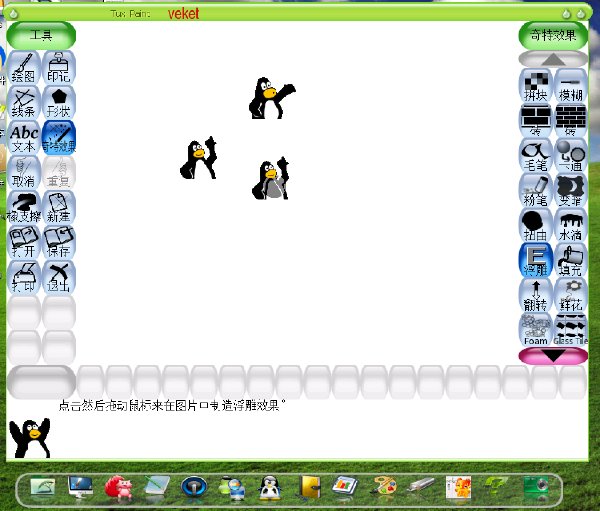The image size is (600, 511).
Task: Click the greyed-out 重做 redo button
Action: click(x=59, y=173)
